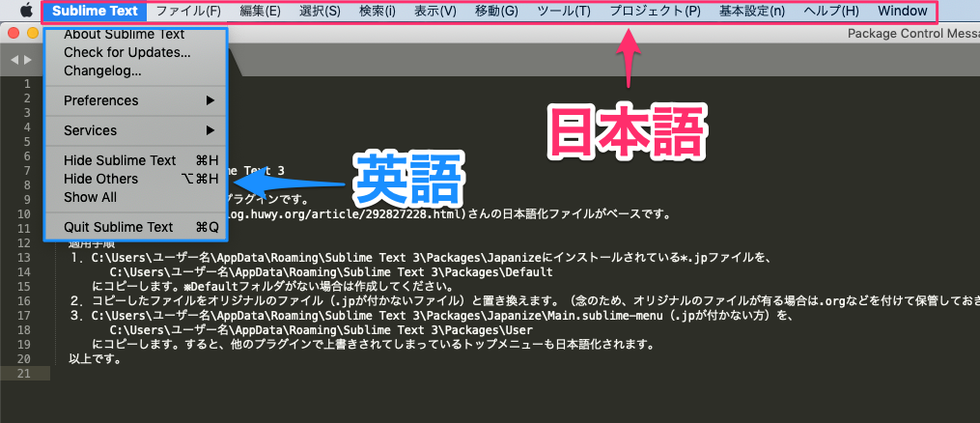Open the 表示(V) menu
The image size is (980, 423).
coord(435,11)
